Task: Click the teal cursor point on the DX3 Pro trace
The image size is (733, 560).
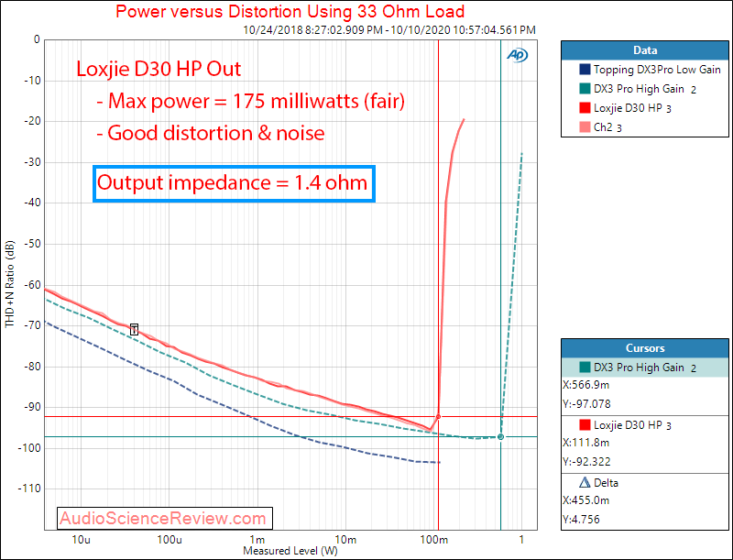Action: (x=500, y=436)
